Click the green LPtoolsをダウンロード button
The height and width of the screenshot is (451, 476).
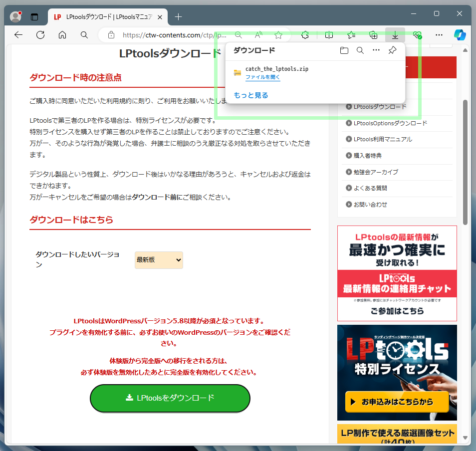[x=170, y=398]
